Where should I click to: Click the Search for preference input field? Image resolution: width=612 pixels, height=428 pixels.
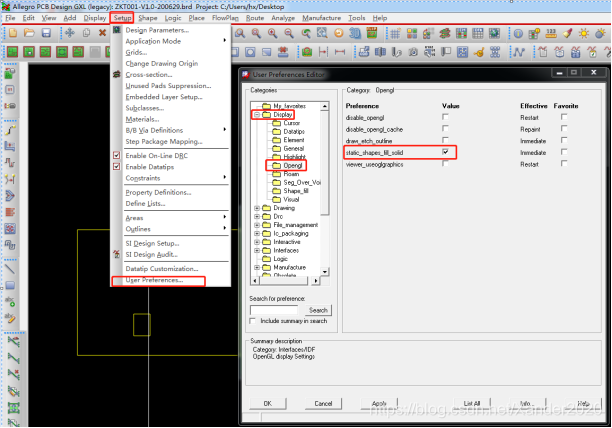(x=274, y=310)
